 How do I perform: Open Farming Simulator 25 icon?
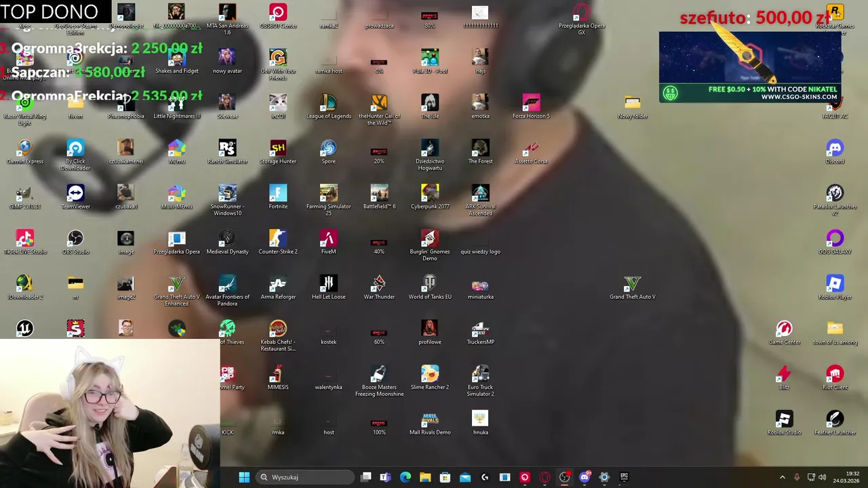[328, 200]
